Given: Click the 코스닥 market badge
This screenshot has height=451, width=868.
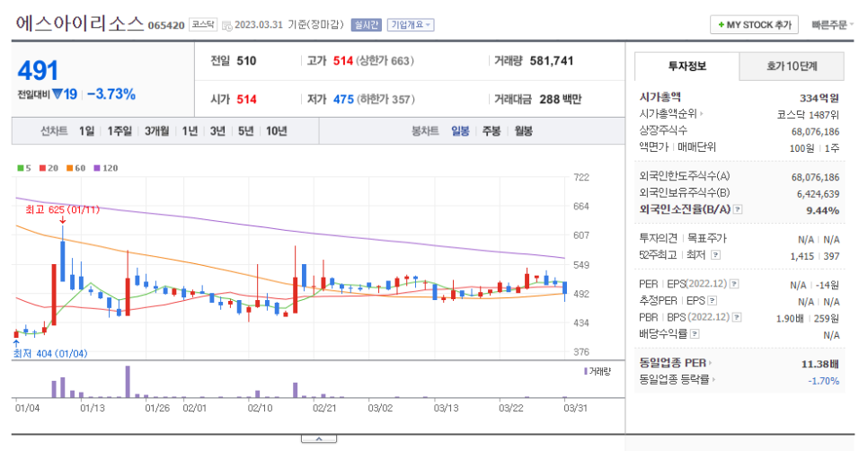Looking at the screenshot, I should [x=202, y=25].
